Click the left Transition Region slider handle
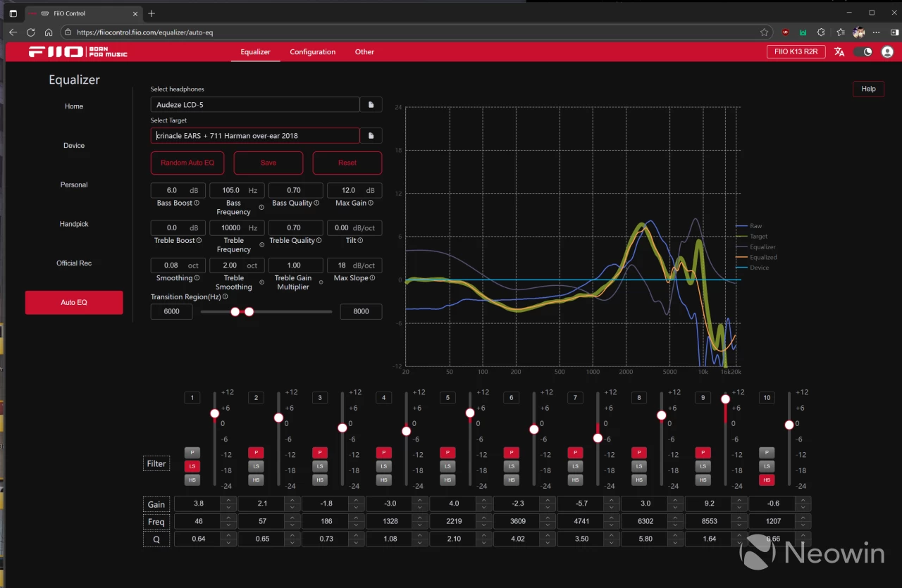The width and height of the screenshot is (902, 588). point(235,311)
